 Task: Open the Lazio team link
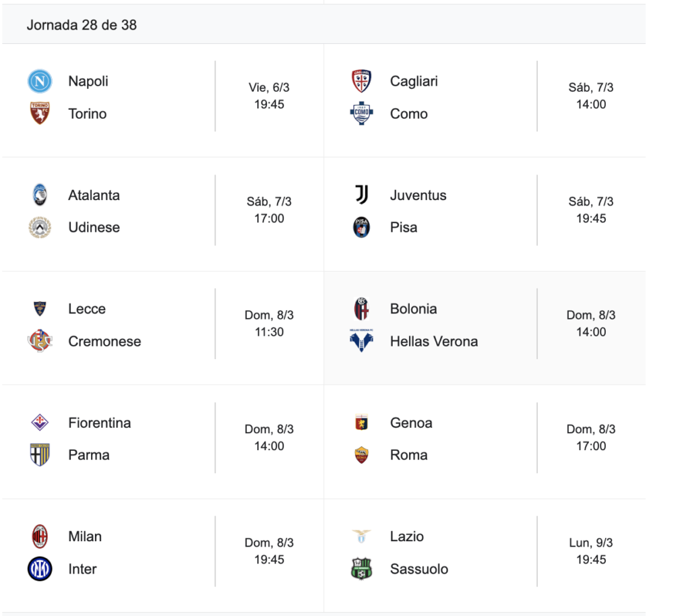pos(407,537)
